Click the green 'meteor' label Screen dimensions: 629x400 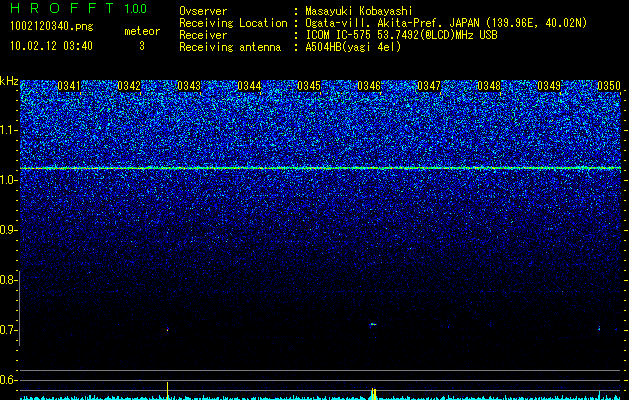142,31
